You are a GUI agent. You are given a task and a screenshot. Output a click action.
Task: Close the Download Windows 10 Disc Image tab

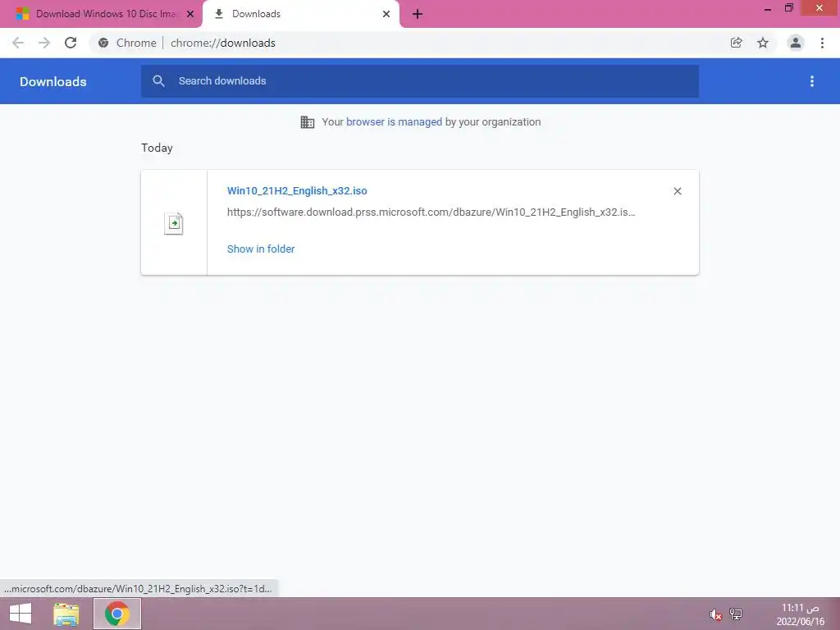[x=190, y=14]
